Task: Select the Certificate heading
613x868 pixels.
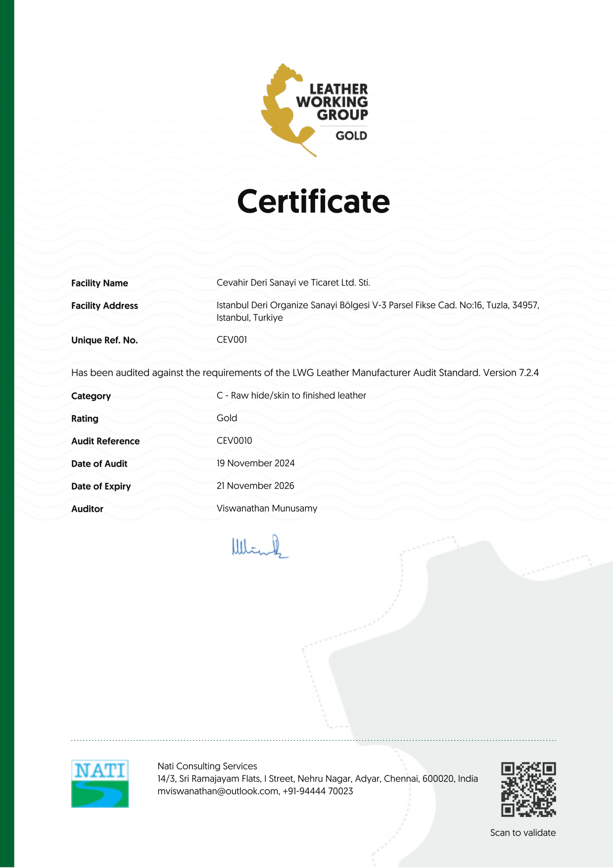Action: point(313,202)
